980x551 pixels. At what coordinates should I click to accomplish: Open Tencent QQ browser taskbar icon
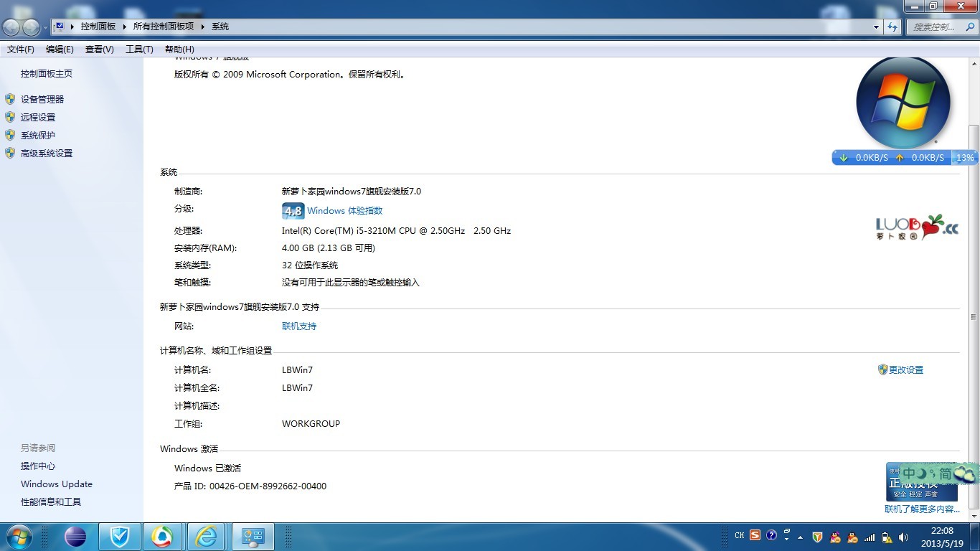pos(162,537)
